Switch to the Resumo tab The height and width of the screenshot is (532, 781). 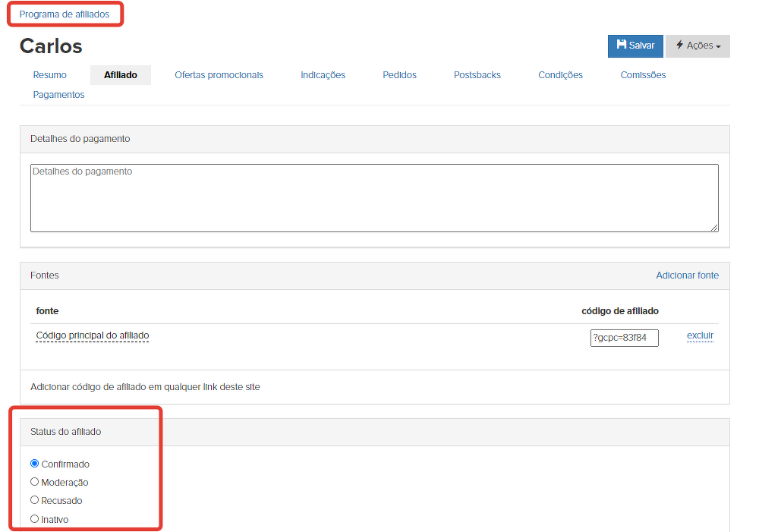(50, 75)
